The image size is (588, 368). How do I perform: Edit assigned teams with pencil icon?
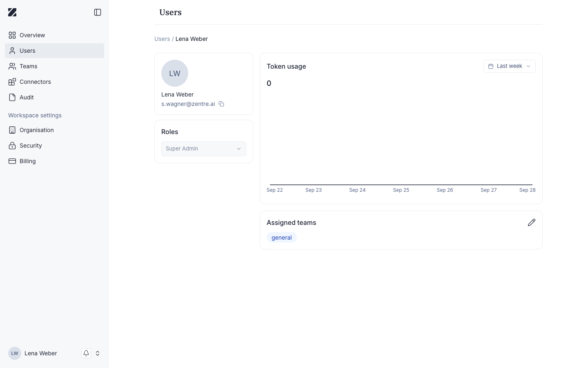pyautogui.click(x=531, y=222)
